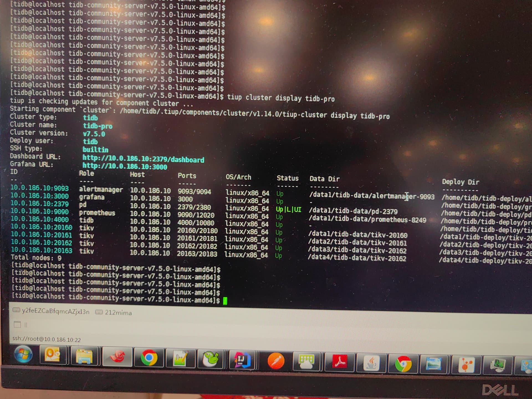Select data dir '/data2/tidb-data/tikv-20161'
The height and width of the screenshot is (399, 532).
[x=357, y=243]
